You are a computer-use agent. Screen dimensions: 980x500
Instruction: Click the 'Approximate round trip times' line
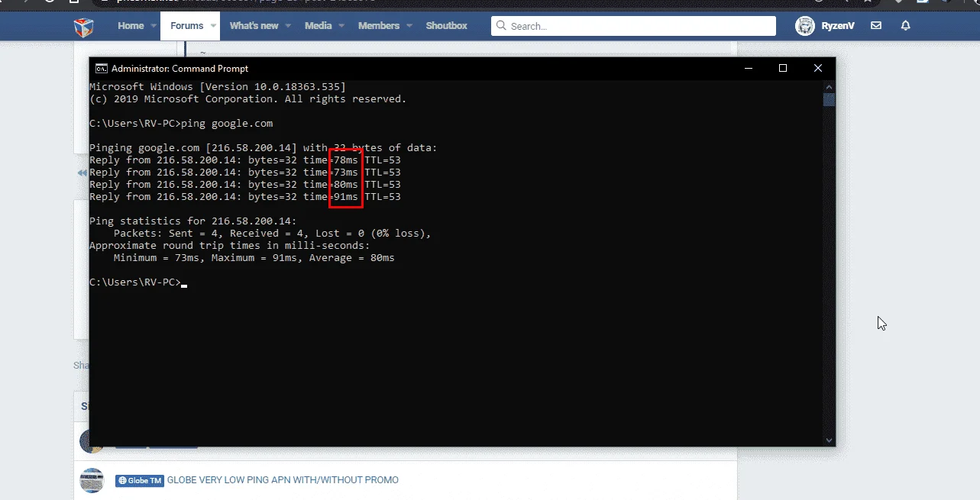(230, 246)
